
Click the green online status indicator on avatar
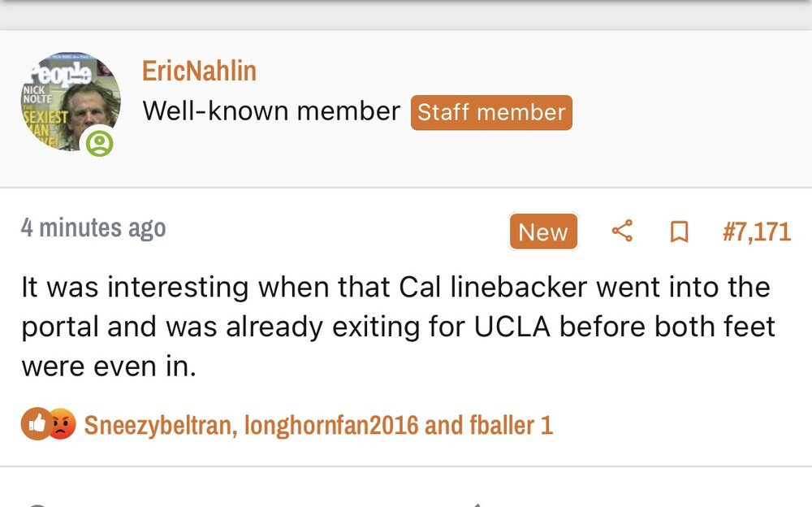point(100,144)
